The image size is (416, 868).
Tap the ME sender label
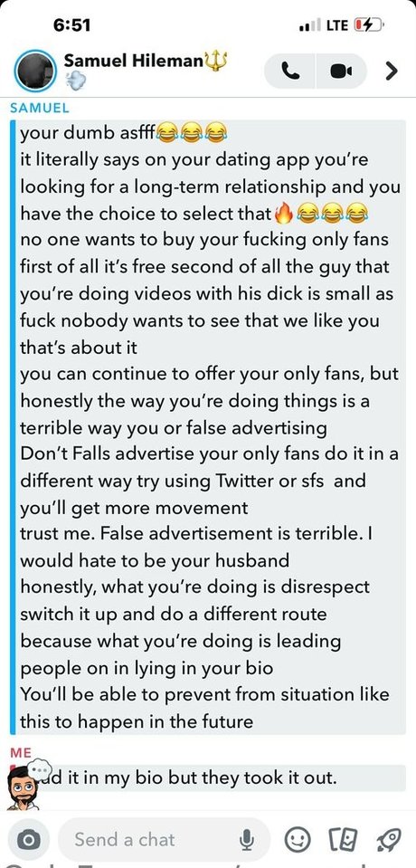[21, 752]
